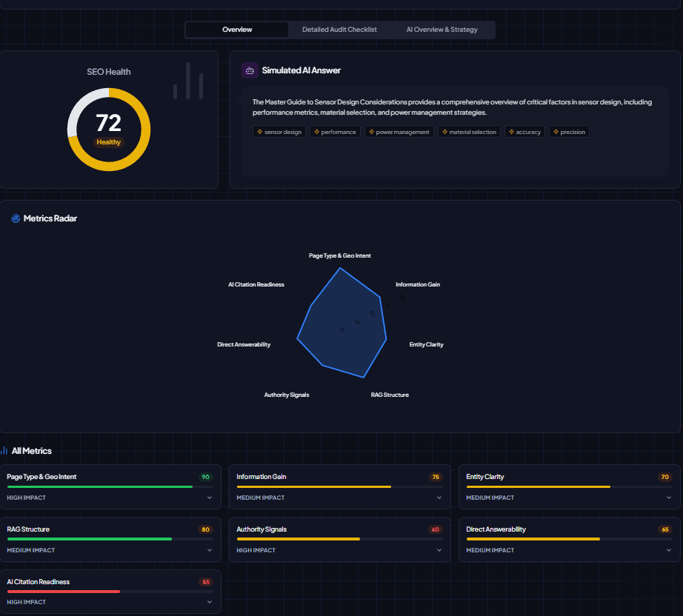Select the radar icon next to Metrics Radar heading
This screenshot has height=616, width=683.
click(14, 218)
